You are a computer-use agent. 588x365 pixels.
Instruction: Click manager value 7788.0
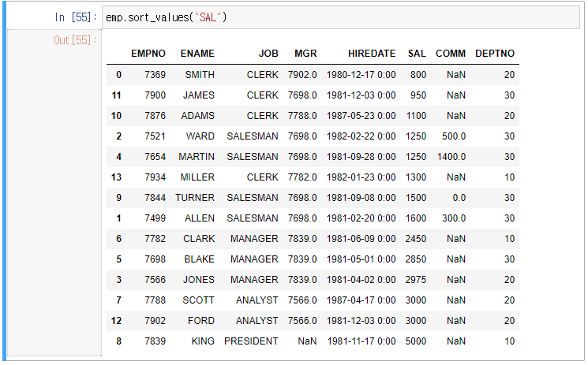pyautogui.click(x=302, y=116)
